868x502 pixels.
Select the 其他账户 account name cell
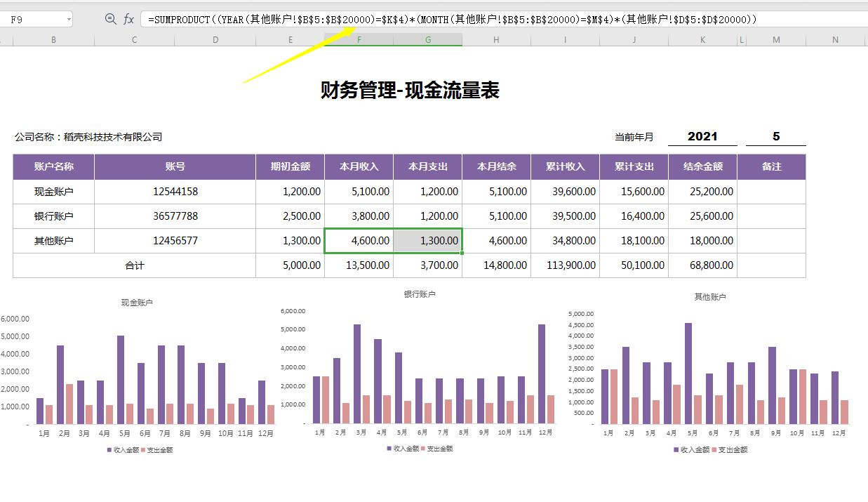(53, 240)
